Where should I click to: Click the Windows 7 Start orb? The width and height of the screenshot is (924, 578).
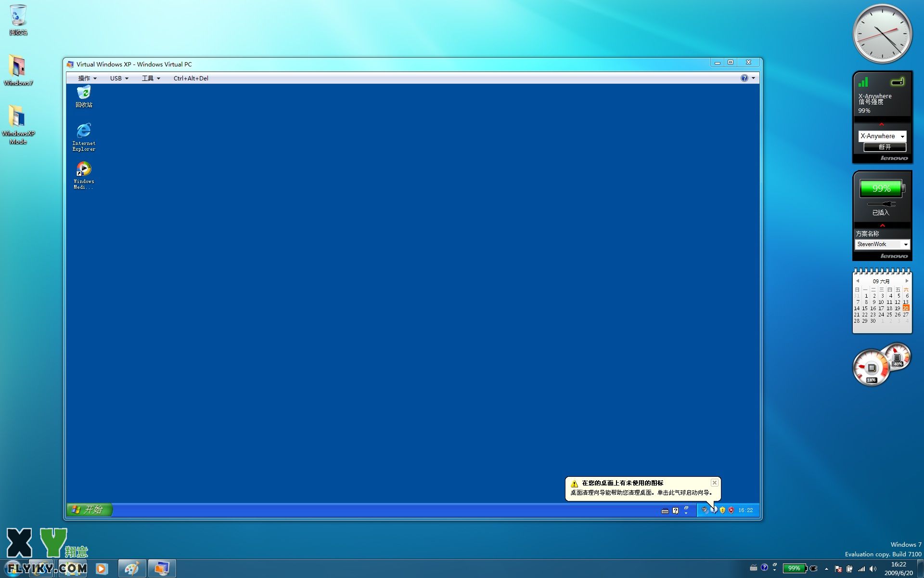point(13,568)
